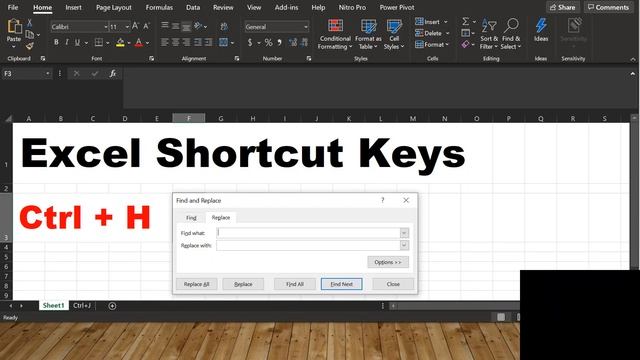Click the Fill down icon
640x360 pixels.
tap(465, 33)
